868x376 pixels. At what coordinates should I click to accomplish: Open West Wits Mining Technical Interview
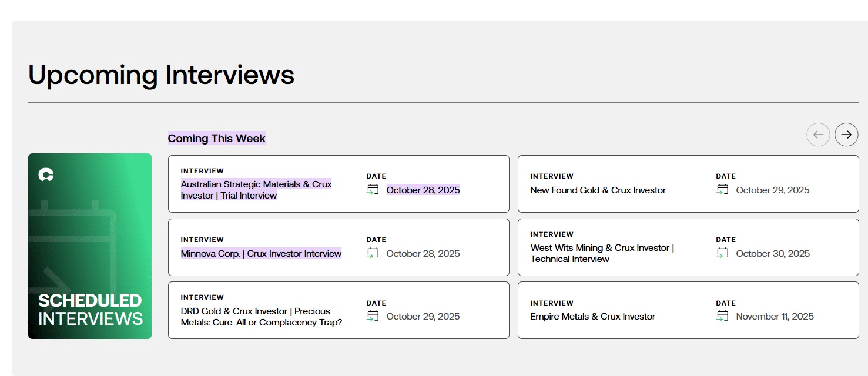click(x=602, y=253)
